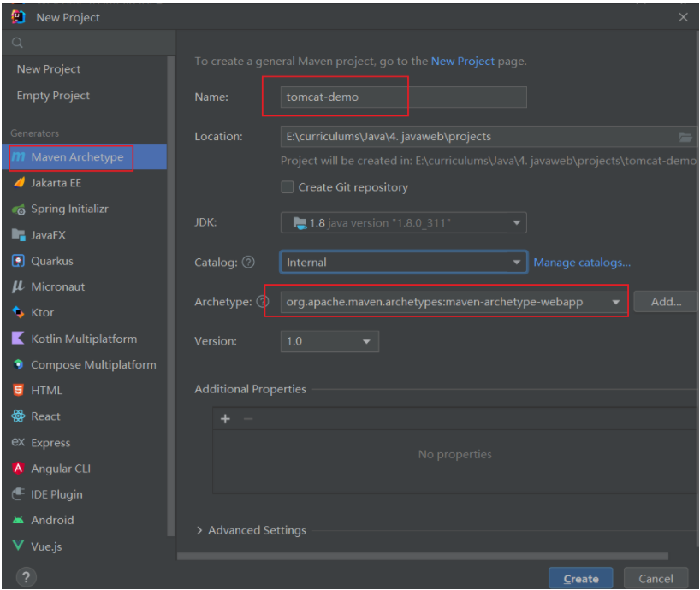Click the Add... archetype button

[666, 302]
